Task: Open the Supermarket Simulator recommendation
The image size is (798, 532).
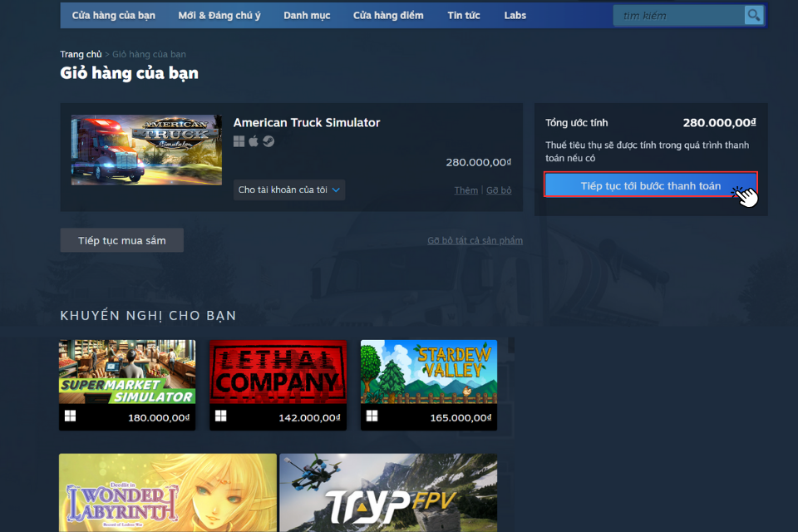Action: tap(127, 385)
